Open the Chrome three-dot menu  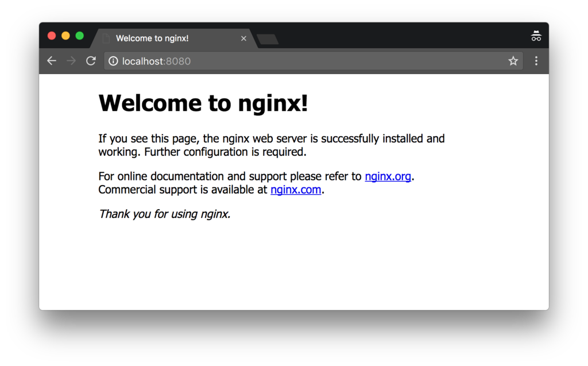536,61
